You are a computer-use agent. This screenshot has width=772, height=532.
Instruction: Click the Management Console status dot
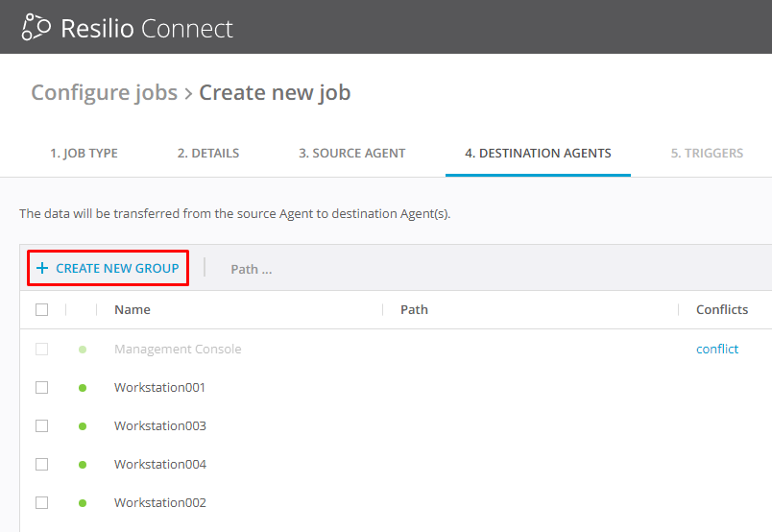tap(83, 350)
